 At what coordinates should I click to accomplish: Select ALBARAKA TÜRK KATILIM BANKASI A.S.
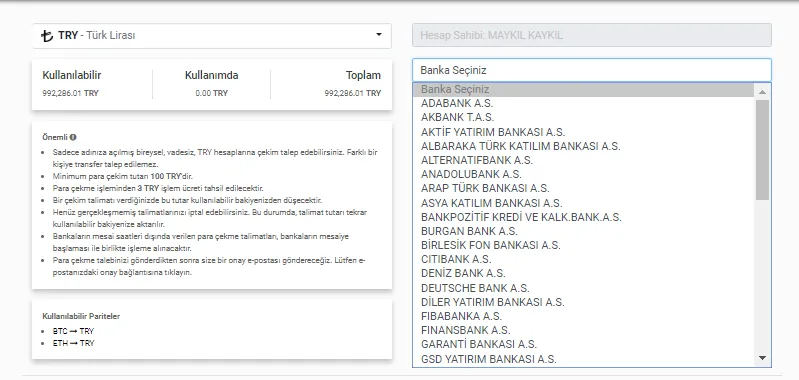tap(583, 146)
